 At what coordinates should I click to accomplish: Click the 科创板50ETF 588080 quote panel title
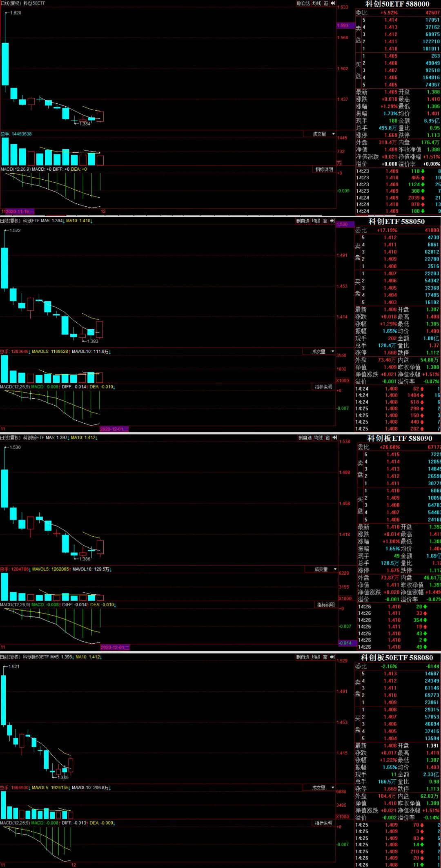click(x=397, y=658)
